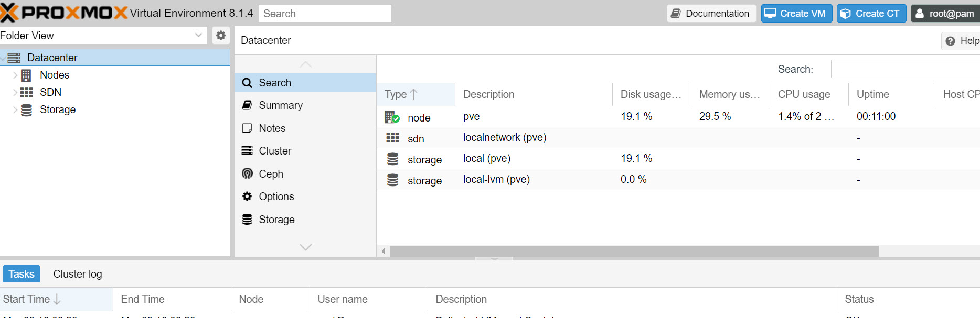Image resolution: width=980 pixels, height=318 pixels.
Task: Focus the Datacenter panel Search input
Action: [x=906, y=69]
